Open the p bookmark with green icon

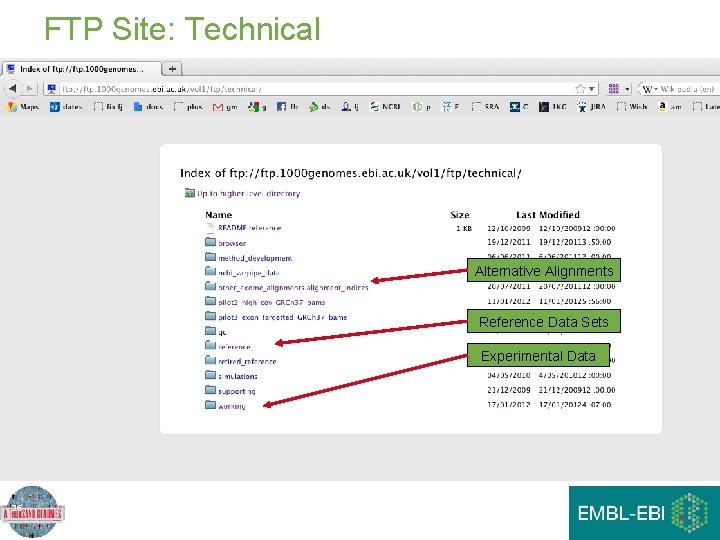pyautogui.click(x=422, y=107)
